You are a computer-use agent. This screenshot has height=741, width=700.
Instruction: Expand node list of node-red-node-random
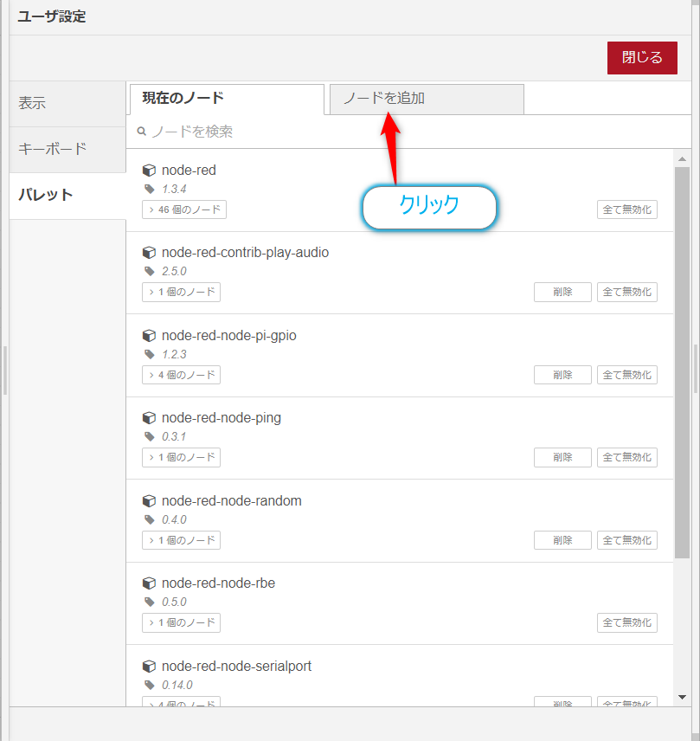click(182, 540)
